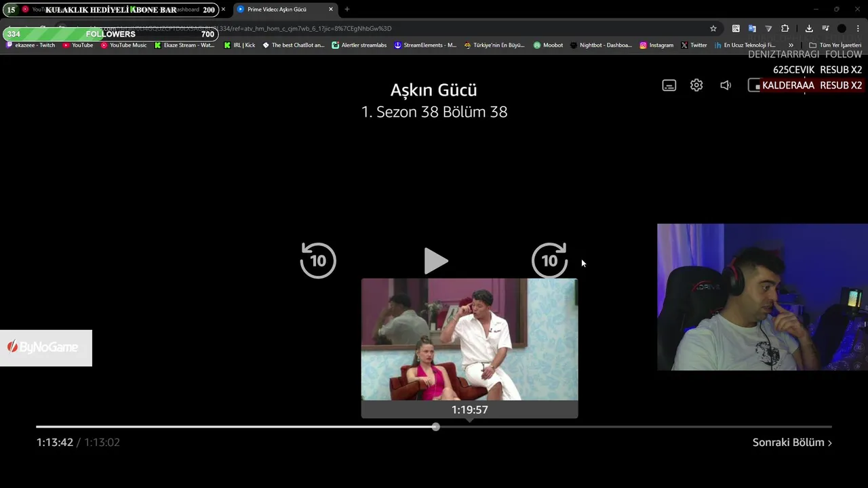Click the Aşkın Gücü title text
Image resolution: width=868 pixels, height=488 pixels.
point(433,90)
